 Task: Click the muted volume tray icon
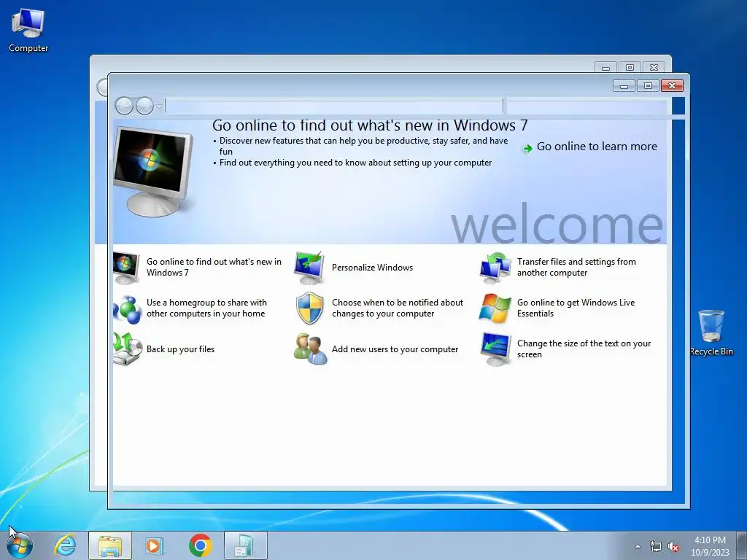point(673,547)
